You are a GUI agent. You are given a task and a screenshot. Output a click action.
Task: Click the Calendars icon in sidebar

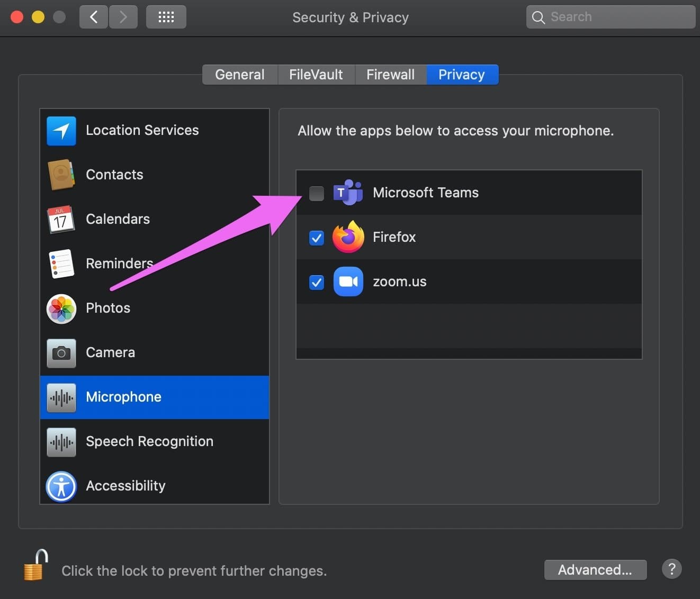point(61,219)
